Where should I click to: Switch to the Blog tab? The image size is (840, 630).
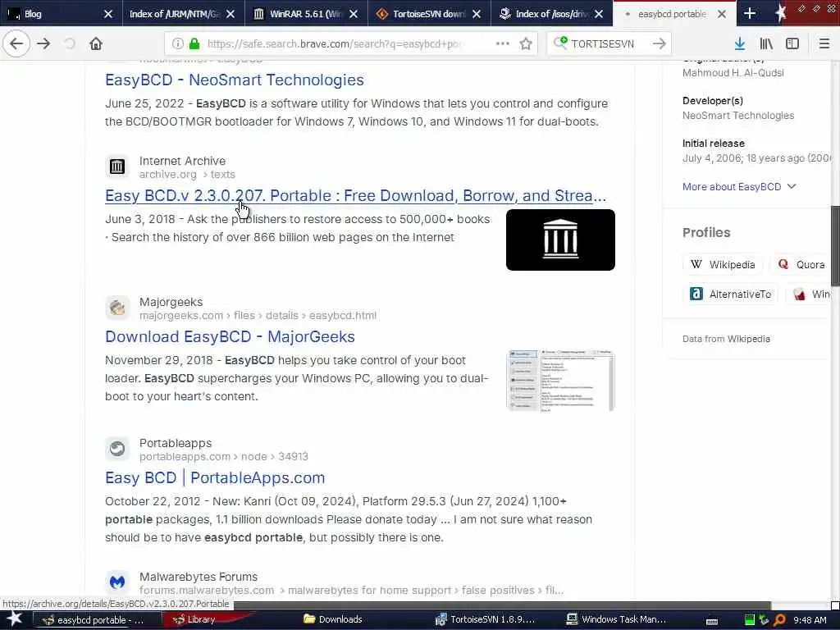61,14
